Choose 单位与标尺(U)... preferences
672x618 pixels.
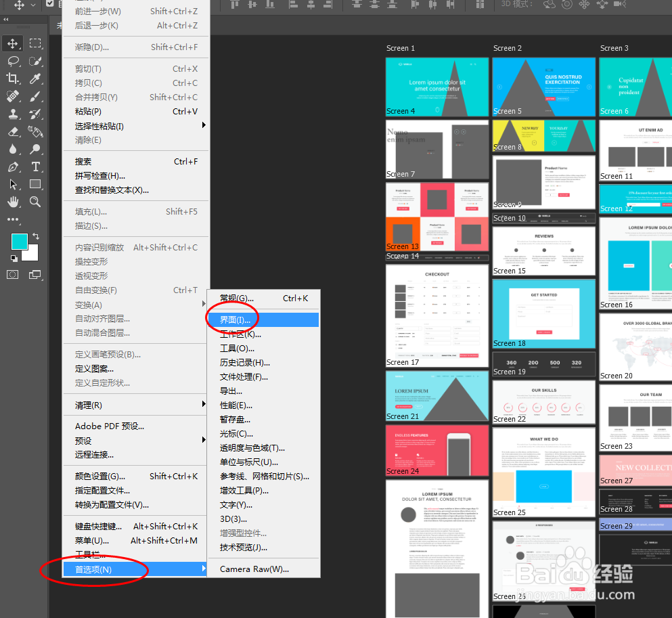click(x=263, y=462)
